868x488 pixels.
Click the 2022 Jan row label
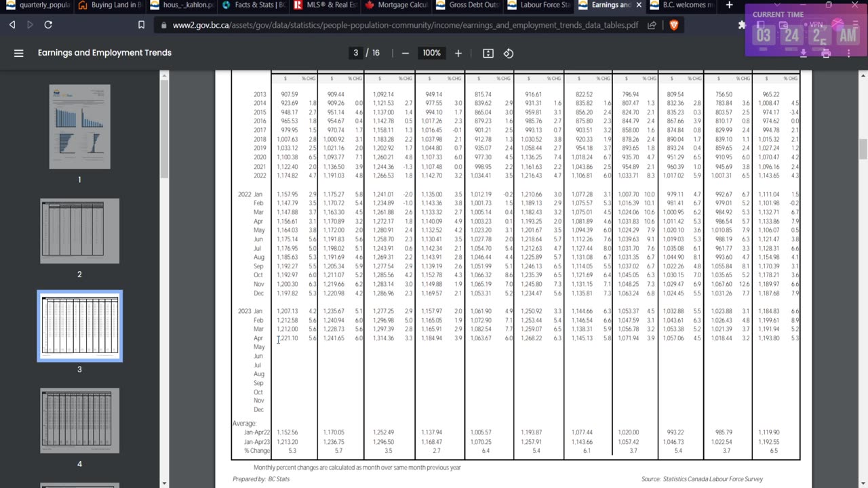tap(251, 195)
